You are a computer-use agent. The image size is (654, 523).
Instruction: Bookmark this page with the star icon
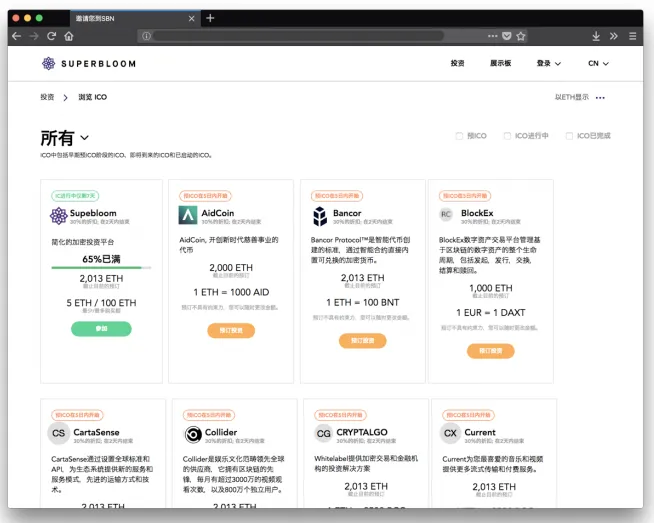point(521,36)
